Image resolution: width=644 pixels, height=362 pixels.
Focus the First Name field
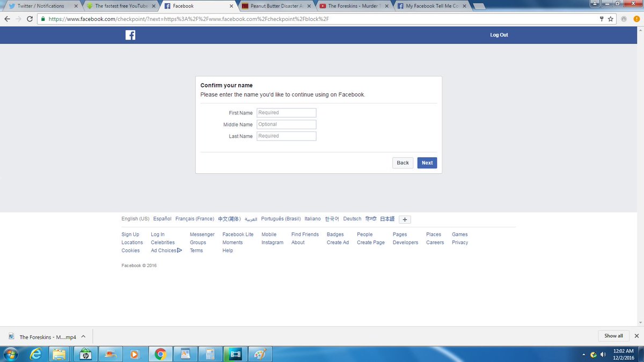pyautogui.click(x=287, y=113)
